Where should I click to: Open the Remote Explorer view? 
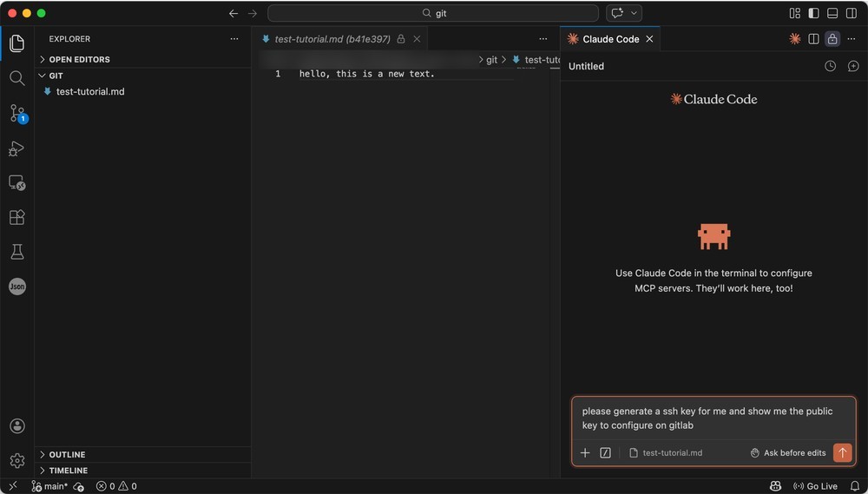(x=17, y=183)
